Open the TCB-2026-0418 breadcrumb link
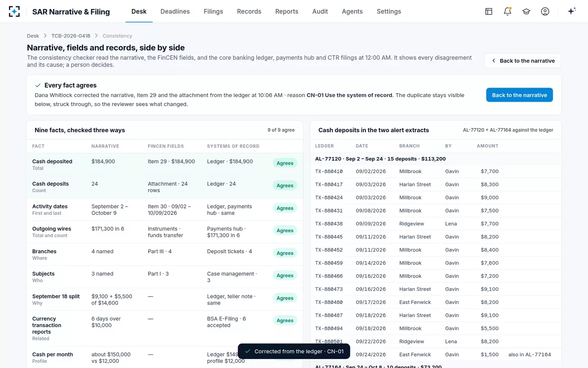The width and height of the screenshot is (588, 368). (x=71, y=36)
